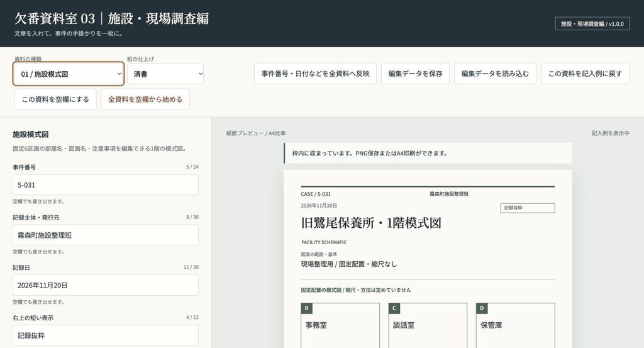Click the 施設模式図 section heading
The height and width of the screenshot is (348, 644).
coord(31,134)
